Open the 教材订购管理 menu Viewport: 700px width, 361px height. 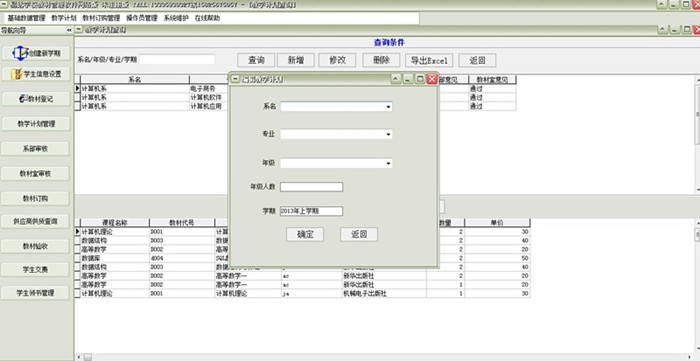point(101,18)
